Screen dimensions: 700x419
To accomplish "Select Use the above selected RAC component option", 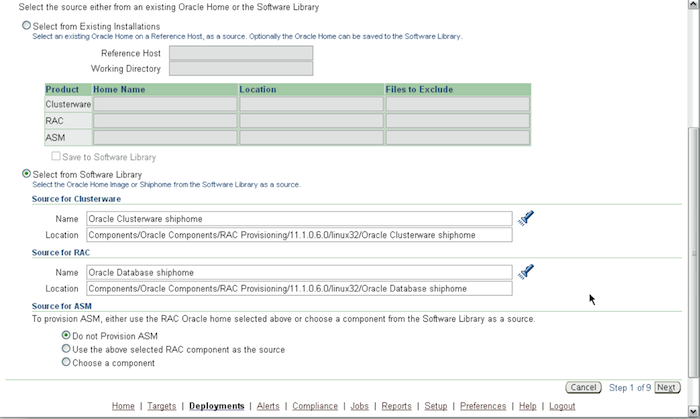I will (66, 348).
